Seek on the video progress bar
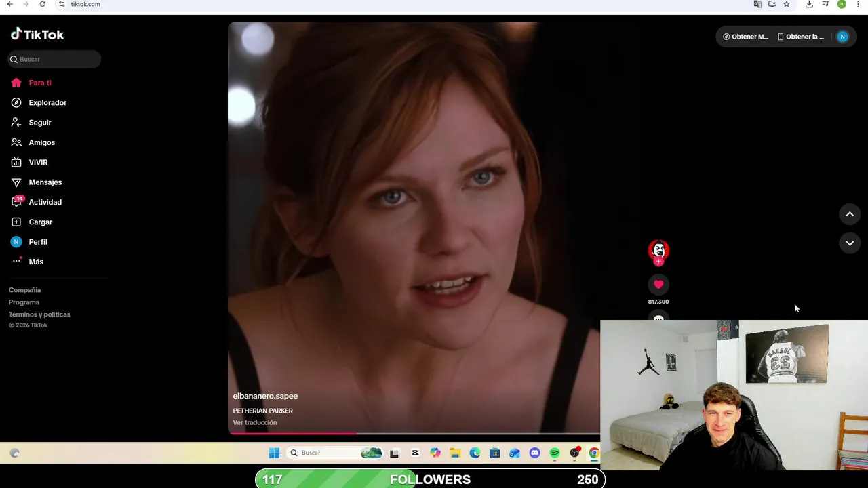Viewport: 868px width, 488px height. [414, 433]
